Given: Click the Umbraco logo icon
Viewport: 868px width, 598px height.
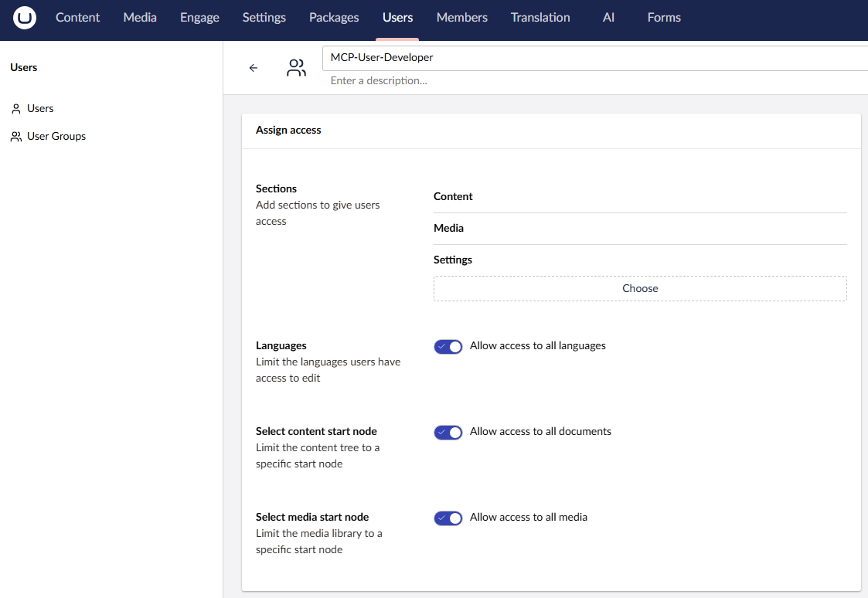Looking at the screenshot, I should point(25,18).
